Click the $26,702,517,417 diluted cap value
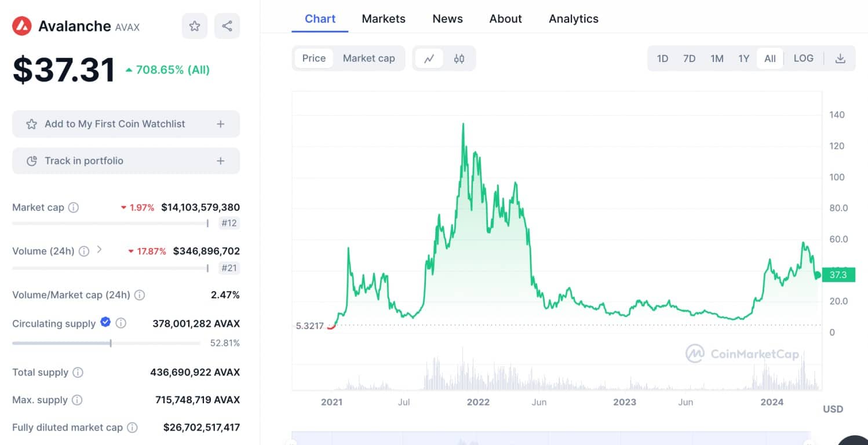The height and width of the screenshot is (445, 868). 202,428
